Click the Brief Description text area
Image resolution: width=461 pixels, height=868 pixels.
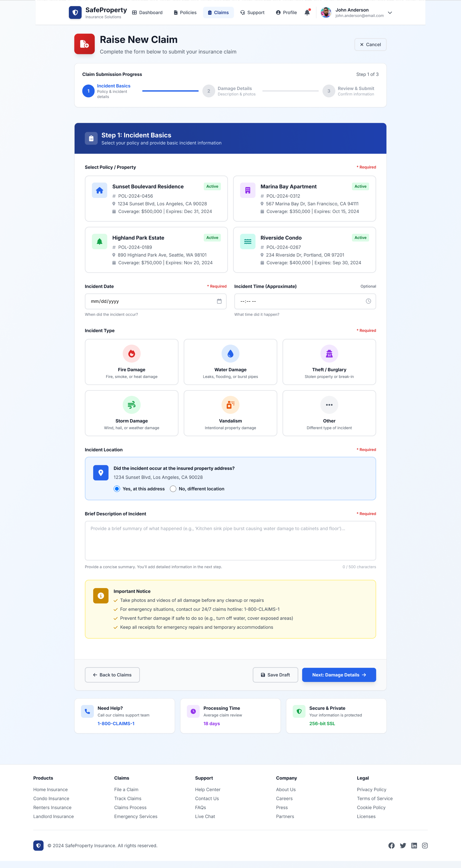[230, 541]
